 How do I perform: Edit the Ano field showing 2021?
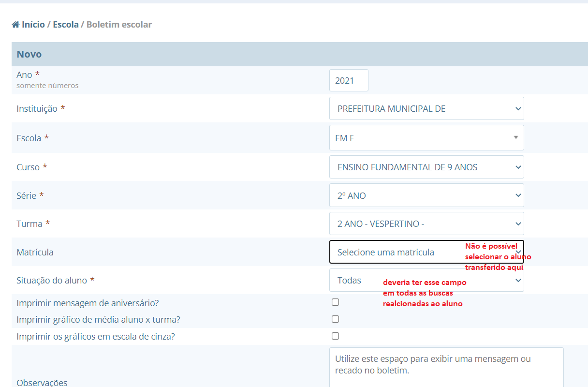tap(349, 80)
